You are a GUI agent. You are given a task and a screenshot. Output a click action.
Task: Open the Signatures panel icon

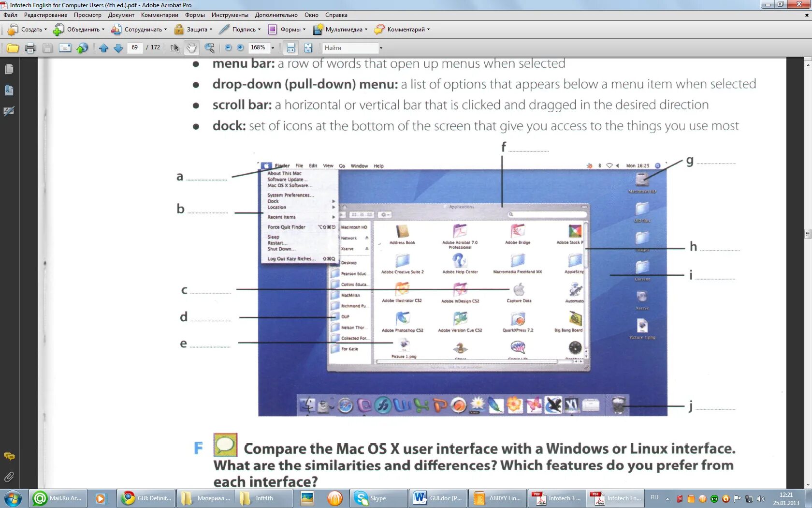[x=9, y=111]
